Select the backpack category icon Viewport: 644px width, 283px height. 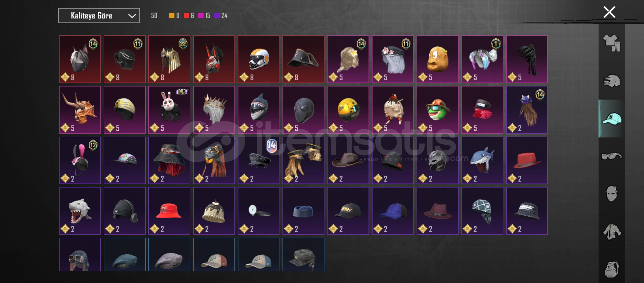(612, 269)
